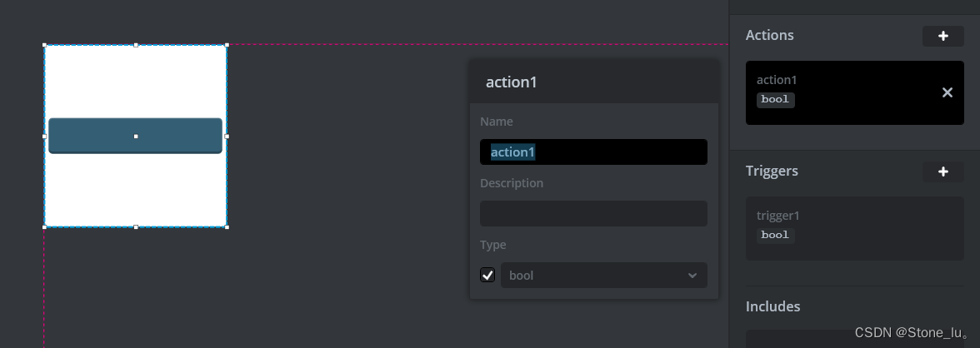Click the Triggers section header
Viewport: 980px width, 348px height.
pos(772,171)
